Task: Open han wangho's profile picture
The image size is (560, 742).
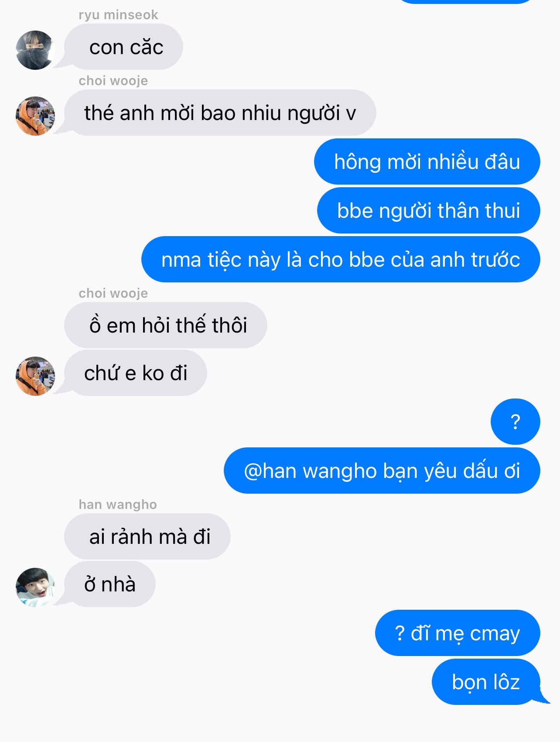Action: coord(35,587)
